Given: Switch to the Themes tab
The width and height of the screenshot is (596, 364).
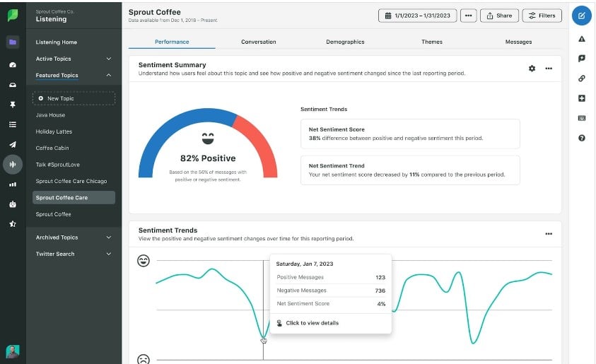Looking at the screenshot, I should pos(432,42).
